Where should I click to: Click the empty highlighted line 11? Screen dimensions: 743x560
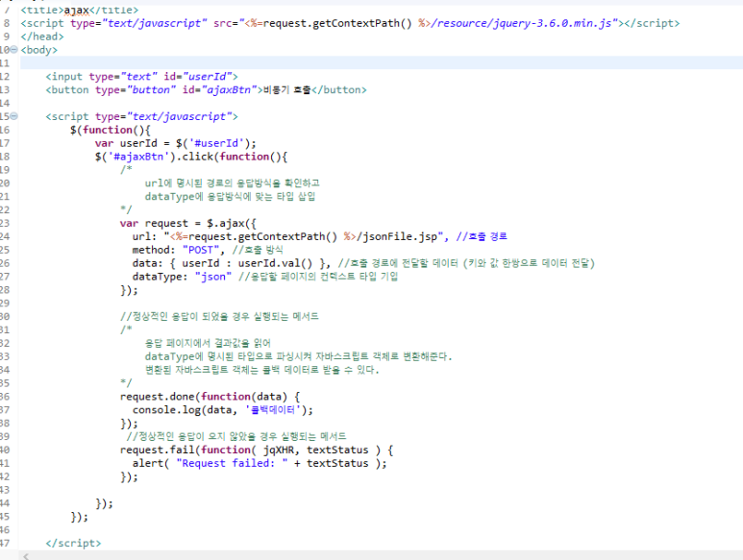point(382,63)
